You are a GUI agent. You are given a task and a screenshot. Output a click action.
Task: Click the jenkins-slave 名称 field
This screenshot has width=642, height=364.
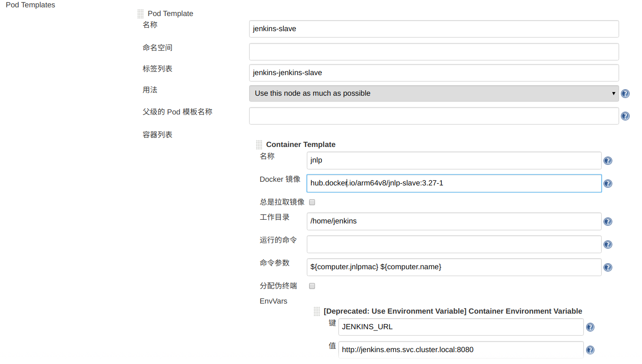click(433, 28)
